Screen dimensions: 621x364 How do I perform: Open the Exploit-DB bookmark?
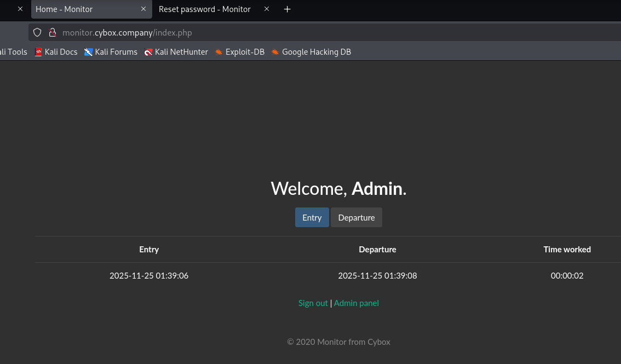[239, 52]
